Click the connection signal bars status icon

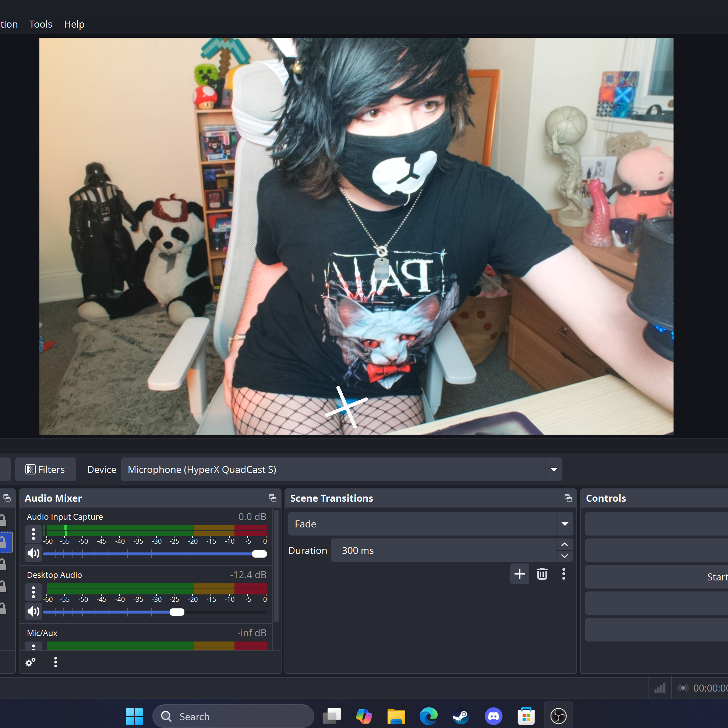click(660, 688)
